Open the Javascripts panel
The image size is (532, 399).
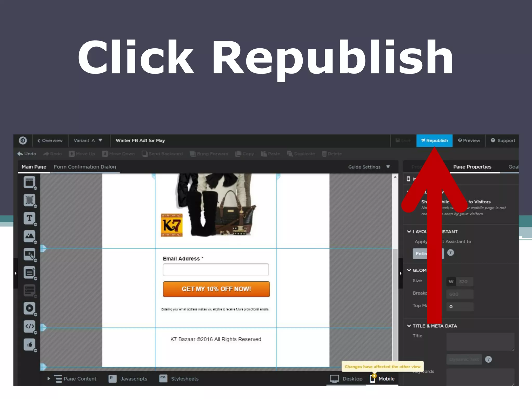(128, 379)
